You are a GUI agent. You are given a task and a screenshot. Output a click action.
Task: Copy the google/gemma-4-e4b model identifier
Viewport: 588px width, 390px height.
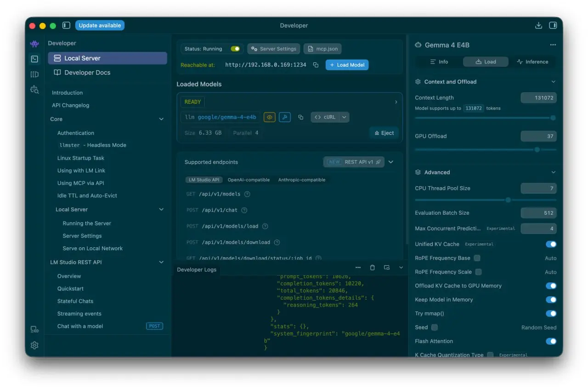(300, 117)
